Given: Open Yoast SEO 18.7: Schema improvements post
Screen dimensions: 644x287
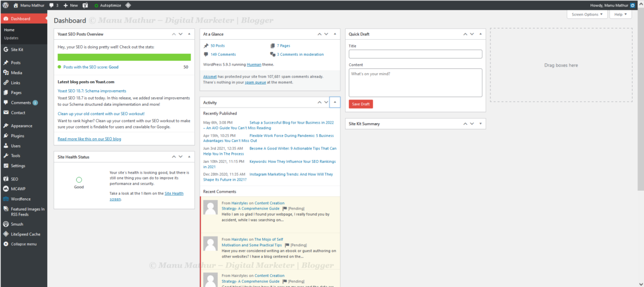Looking at the screenshot, I should pos(92,91).
